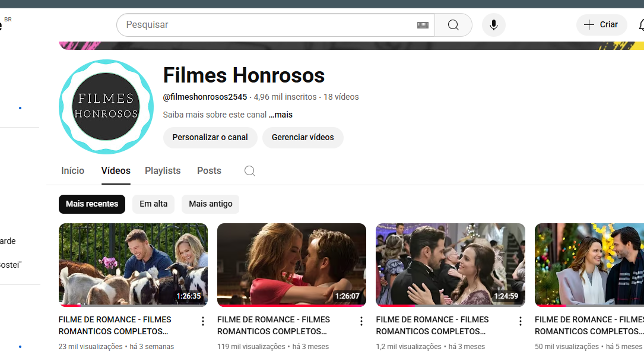Click the 4,96 mil inscritos text
The width and height of the screenshot is (644, 358).
pos(285,97)
